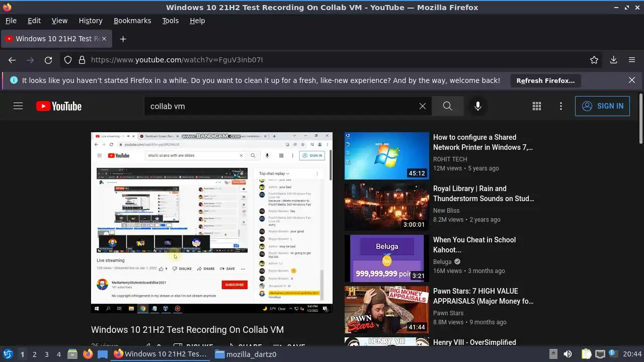Click the SIGN IN button

(602, 106)
